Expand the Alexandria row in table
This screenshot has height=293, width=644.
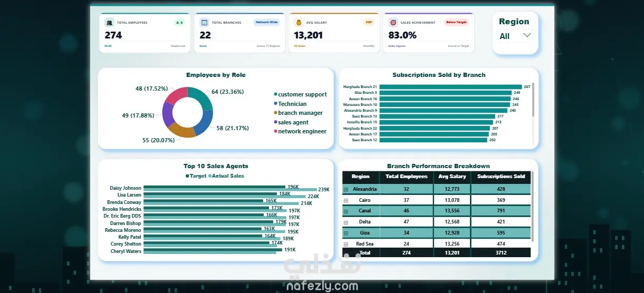pyautogui.click(x=346, y=189)
